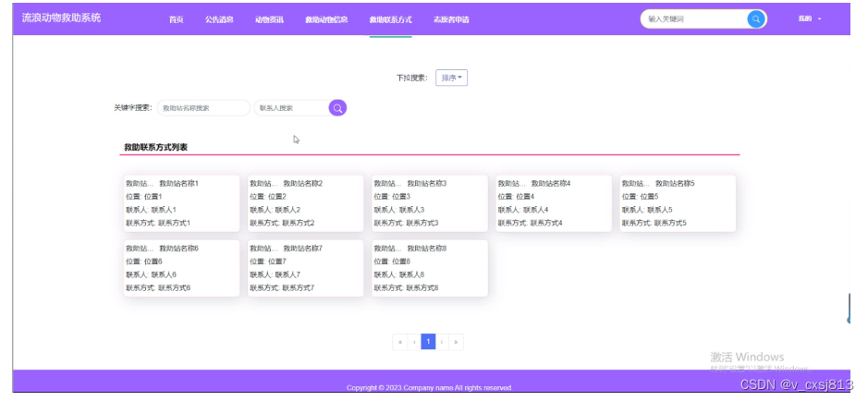Focus the 联系人搜索 input field
The height and width of the screenshot is (401, 868).
coord(292,108)
